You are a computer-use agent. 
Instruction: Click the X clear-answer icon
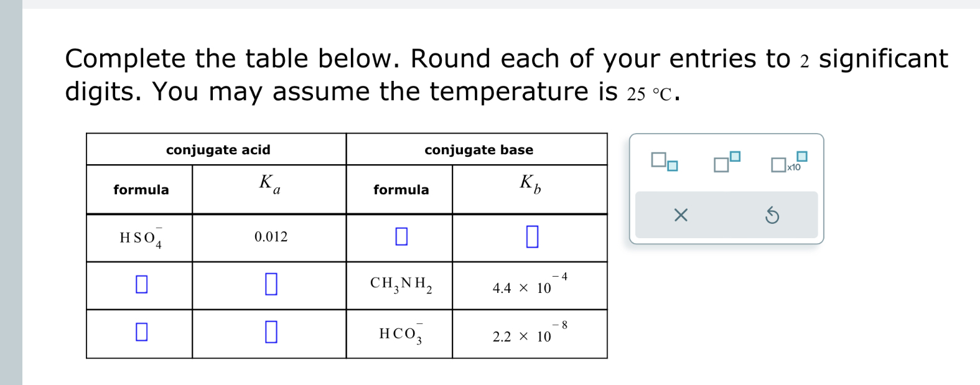(681, 215)
